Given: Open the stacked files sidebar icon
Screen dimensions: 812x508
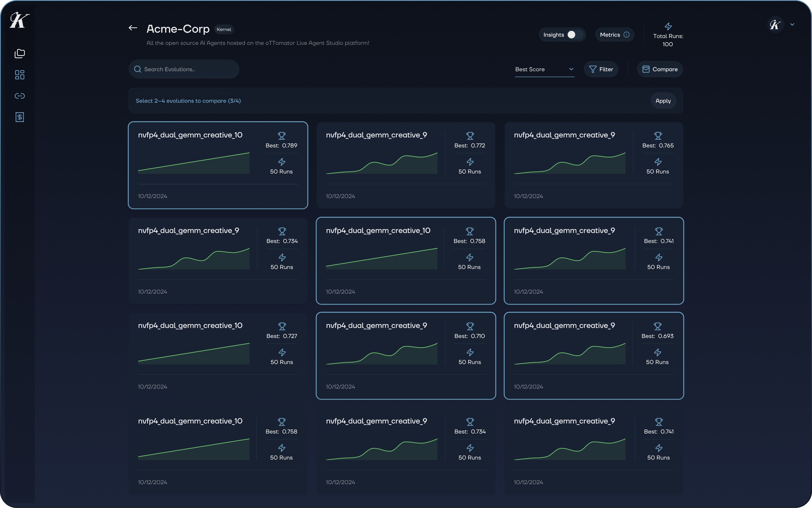Looking at the screenshot, I should (20, 53).
